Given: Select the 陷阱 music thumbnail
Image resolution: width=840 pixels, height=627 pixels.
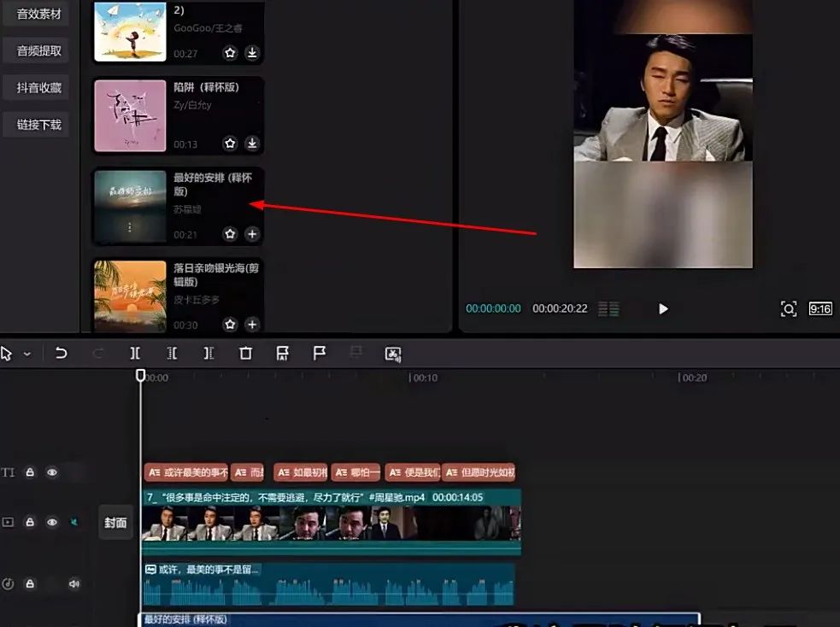Looking at the screenshot, I should (x=130, y=114).
